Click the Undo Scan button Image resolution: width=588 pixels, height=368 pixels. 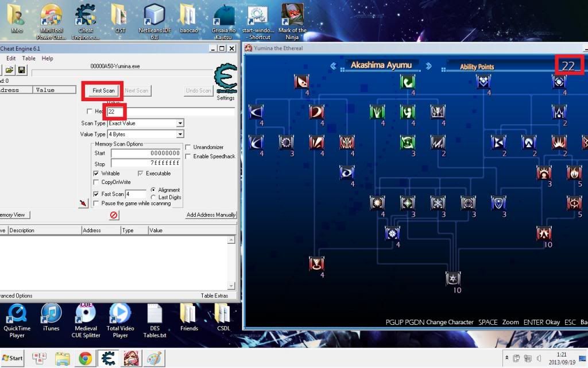pos(198,90)
